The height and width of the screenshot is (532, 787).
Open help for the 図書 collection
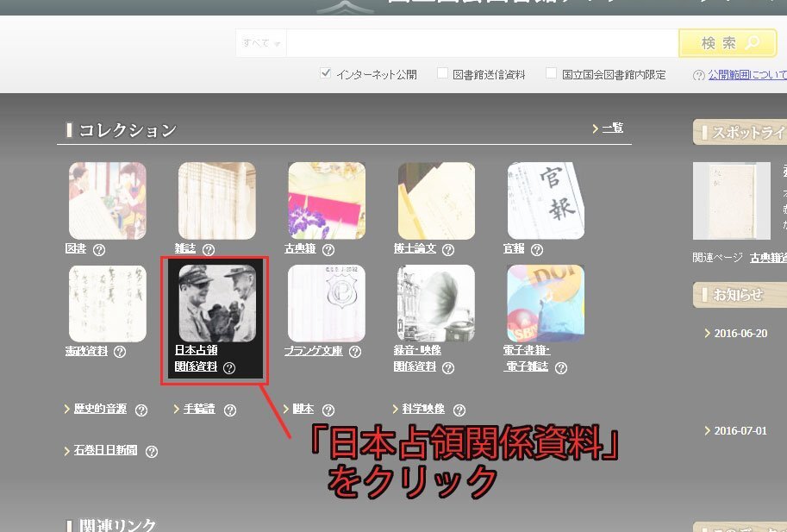click(x=99, y=249)
